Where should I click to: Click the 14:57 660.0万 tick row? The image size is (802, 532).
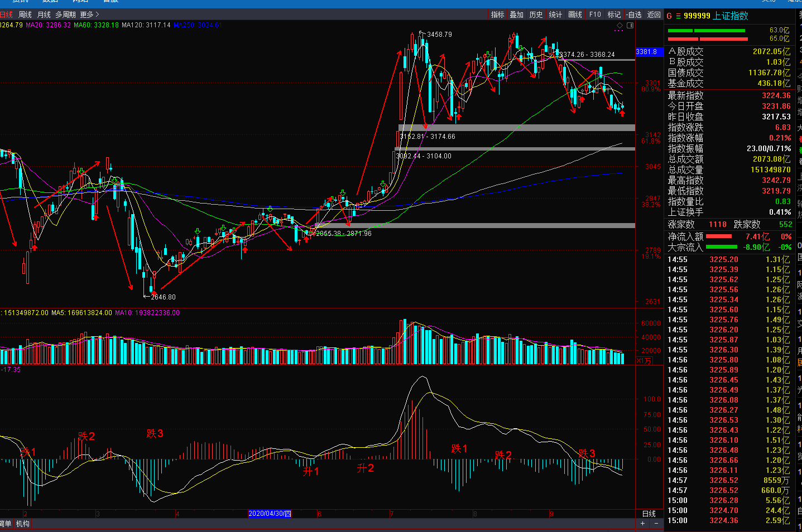tap(729, 490)
